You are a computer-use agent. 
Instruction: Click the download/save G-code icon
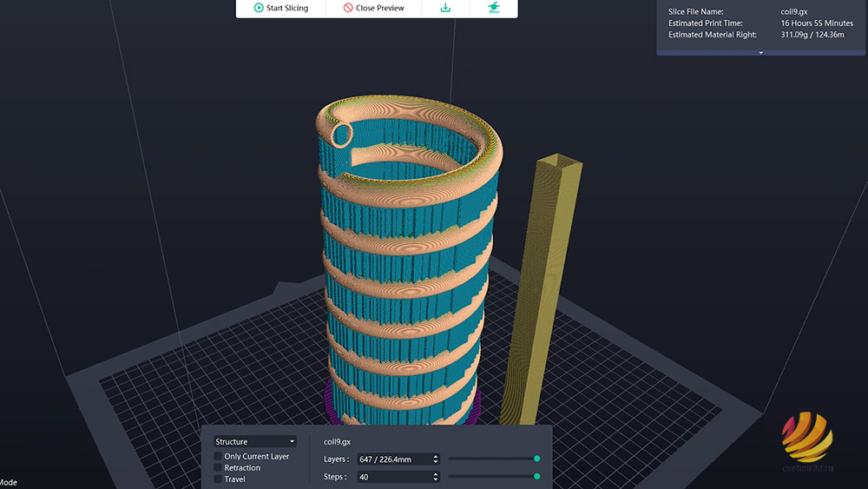pyautogui.click(x=445, y=8)
